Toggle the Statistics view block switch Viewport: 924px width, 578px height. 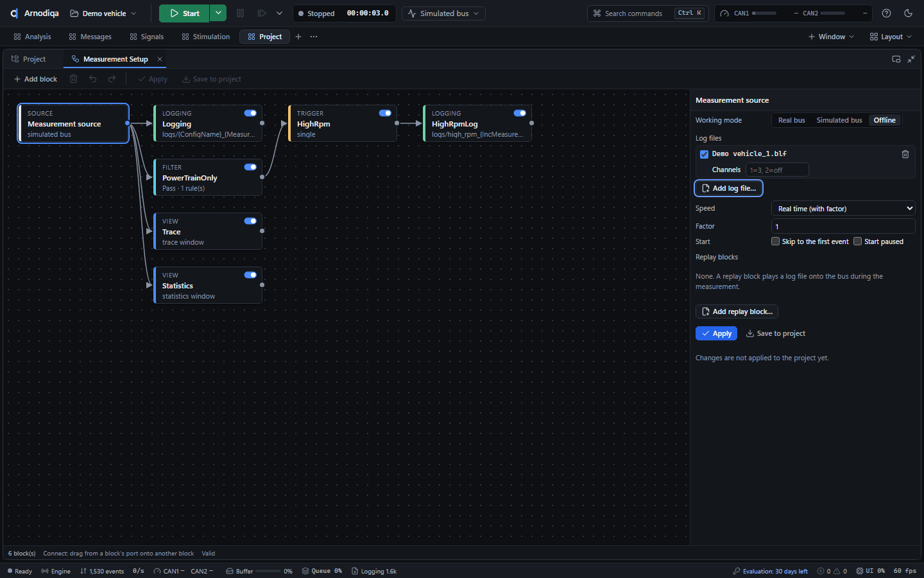coord(250,275)
